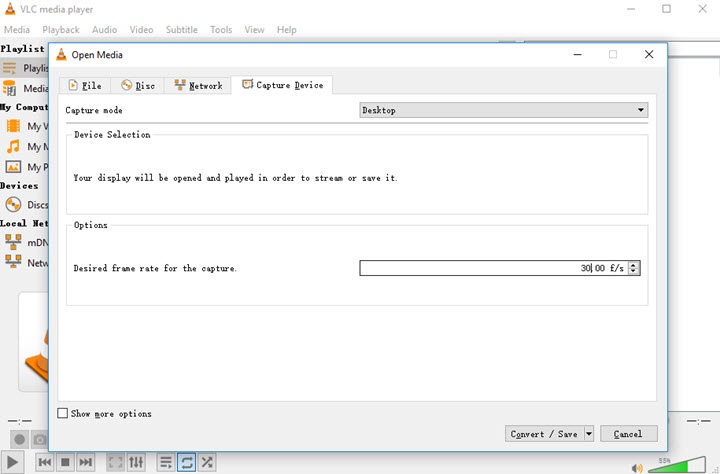Click the Previous track button

(x=45, y=462)
